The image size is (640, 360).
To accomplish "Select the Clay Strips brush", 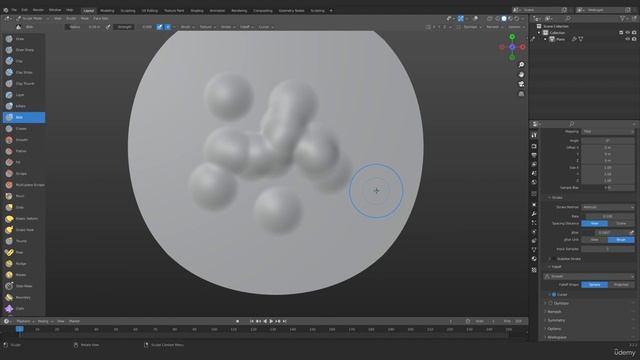I will 24,72.
